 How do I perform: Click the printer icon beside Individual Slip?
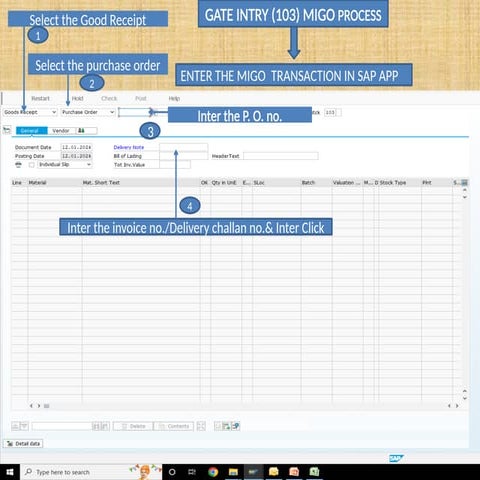pos(19,165)
